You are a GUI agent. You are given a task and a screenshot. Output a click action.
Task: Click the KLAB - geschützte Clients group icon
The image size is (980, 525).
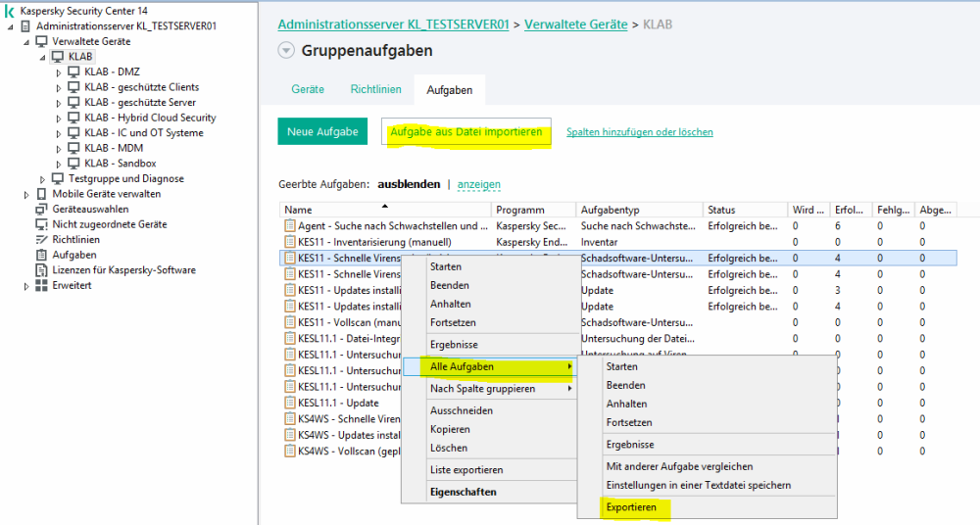click(x=73, y=87)
